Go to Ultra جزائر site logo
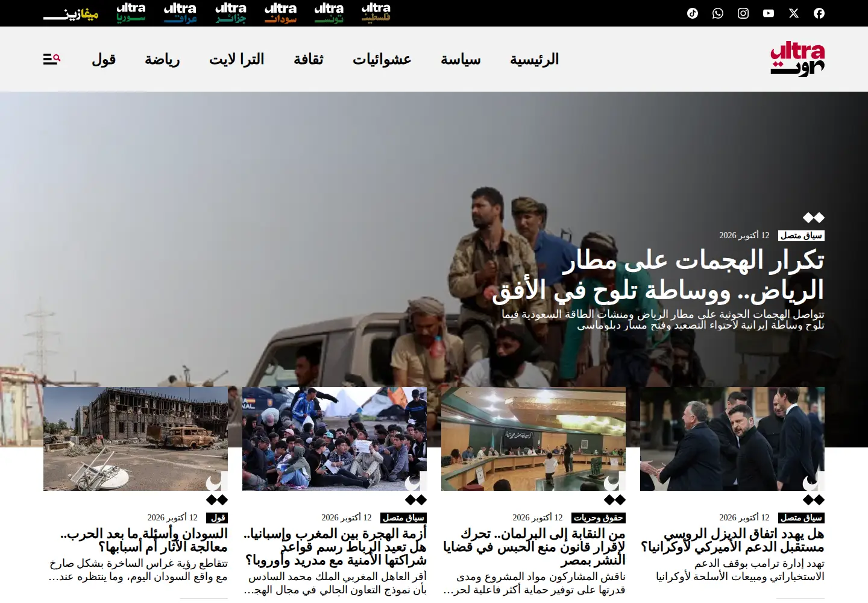 (x=231, y=13)
